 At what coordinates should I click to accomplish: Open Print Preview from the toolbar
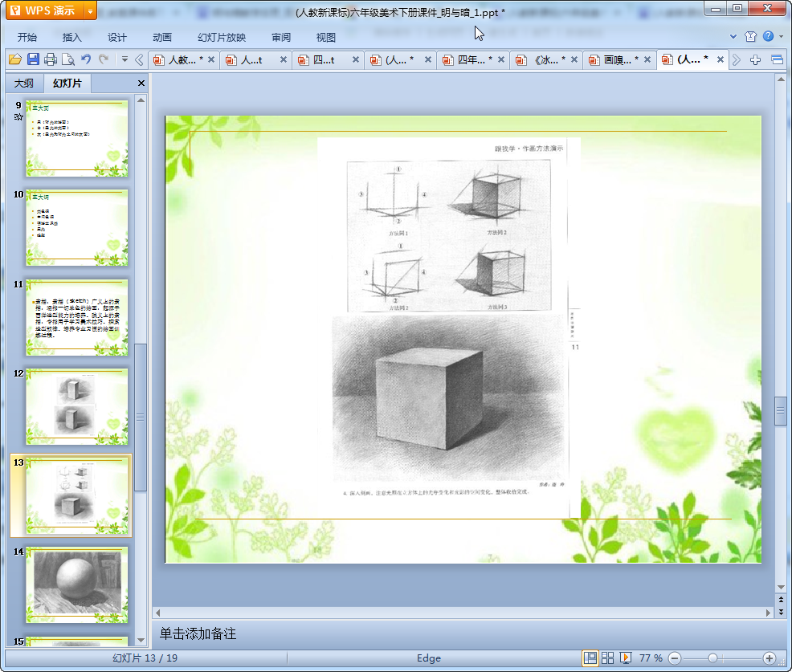click(68, 59)
